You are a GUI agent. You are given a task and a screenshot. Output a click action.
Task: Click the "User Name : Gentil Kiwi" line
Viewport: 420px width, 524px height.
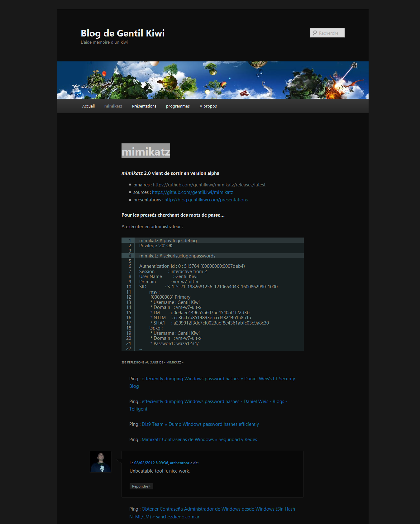pos(168,276)
